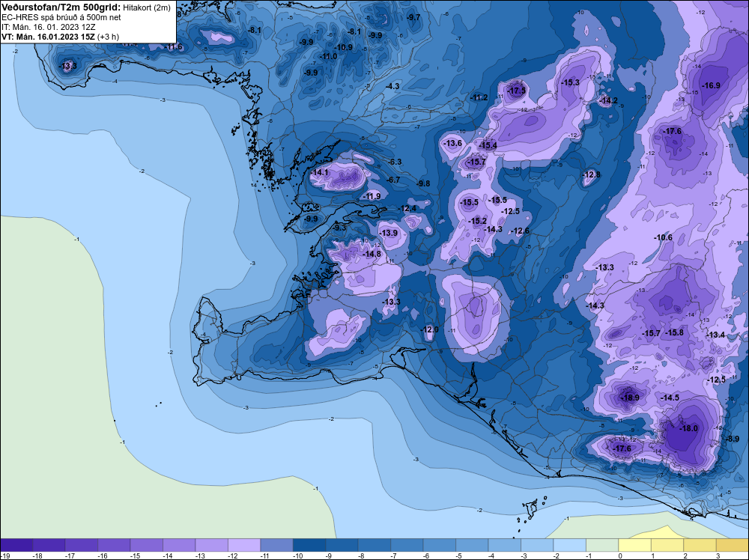Select the -10.6 temperature value
This screenshot has height=560, width=749.
coord(663,237)
